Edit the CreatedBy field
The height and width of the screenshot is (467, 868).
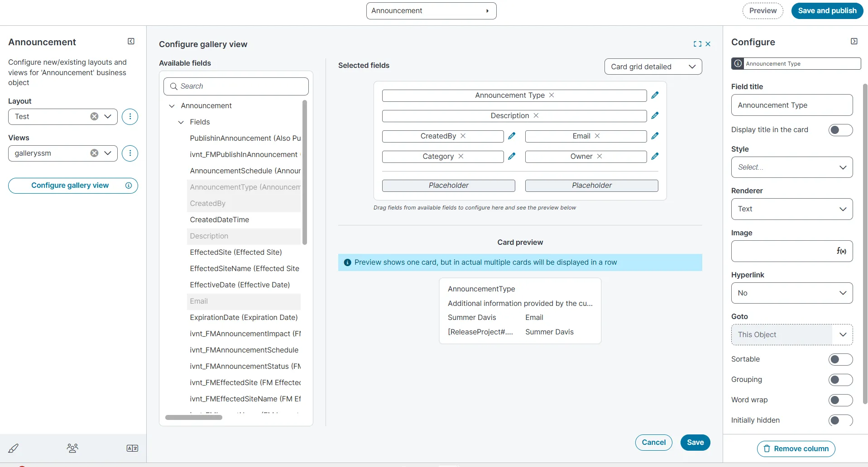(512, 136)
